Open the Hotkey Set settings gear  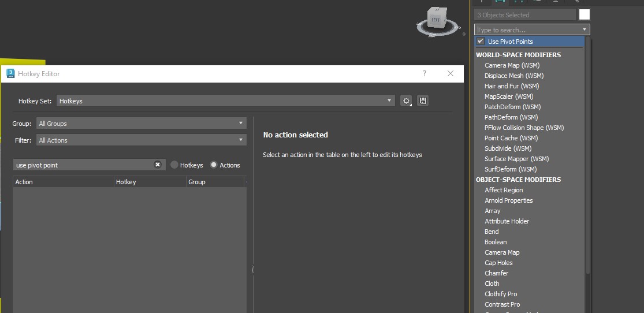click(407, 101)
